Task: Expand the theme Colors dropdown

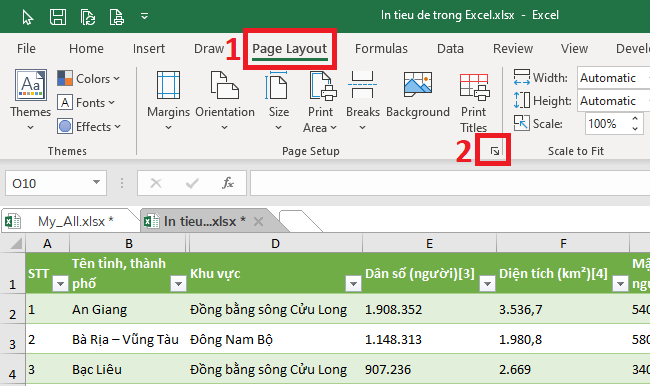Action: click(x=88, y=78)
